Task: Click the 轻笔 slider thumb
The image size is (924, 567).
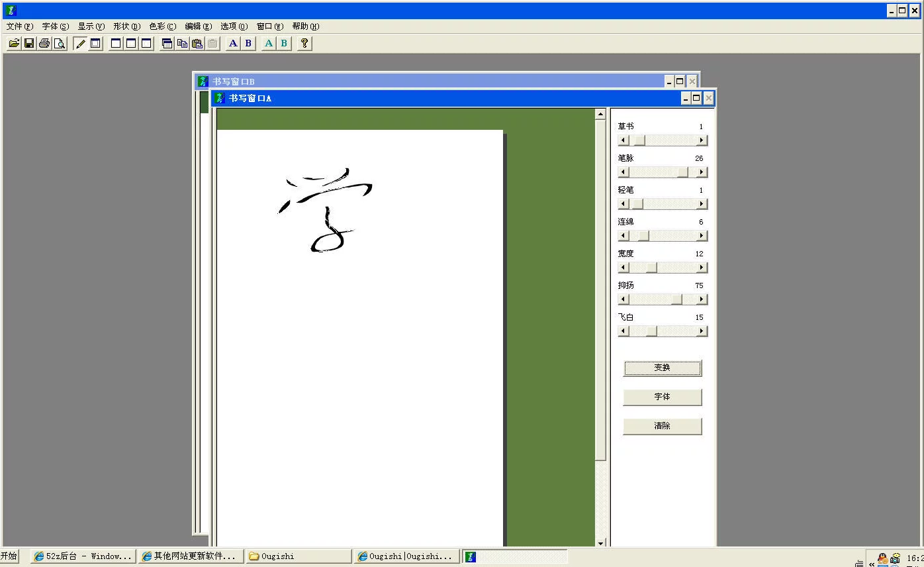Action: coord(637,204)
